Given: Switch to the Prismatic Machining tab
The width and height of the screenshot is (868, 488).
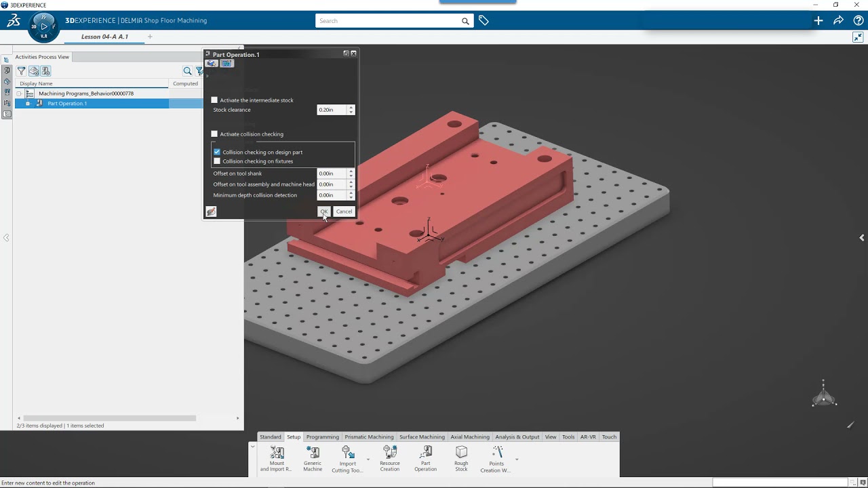Looking at the screenshot, I should 369,437.
